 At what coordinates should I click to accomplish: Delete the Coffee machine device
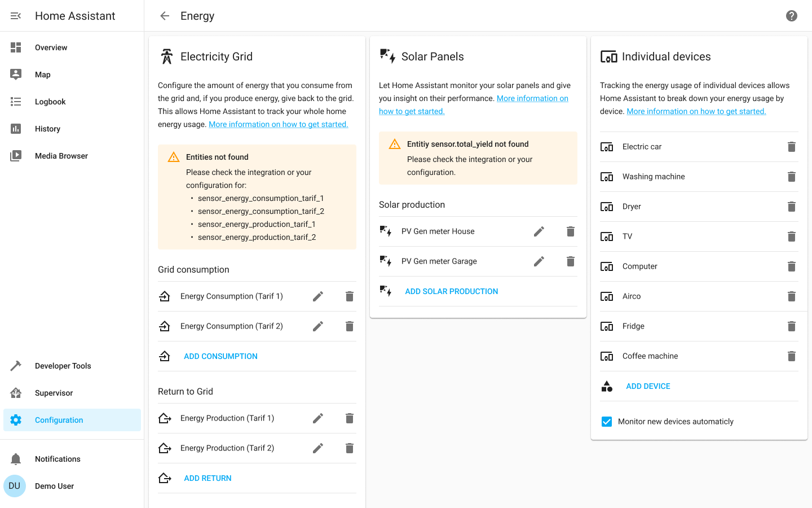click(792, 356)
